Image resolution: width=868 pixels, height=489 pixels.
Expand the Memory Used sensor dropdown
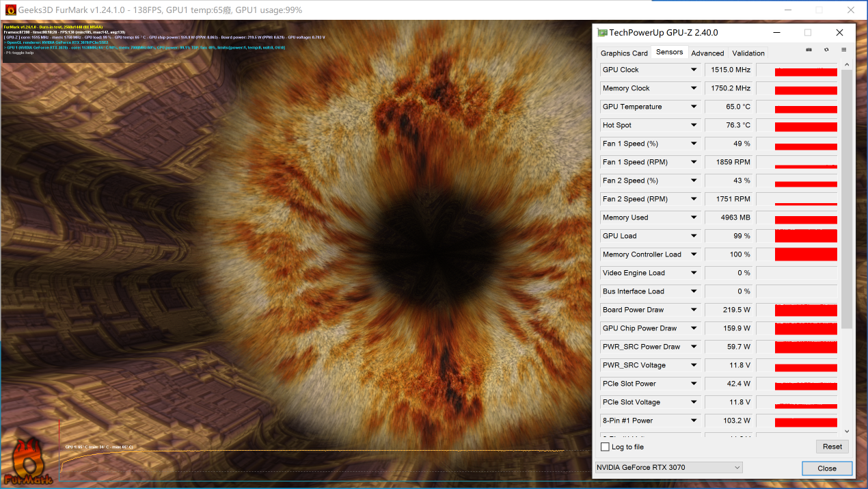[x=694, y=217]
